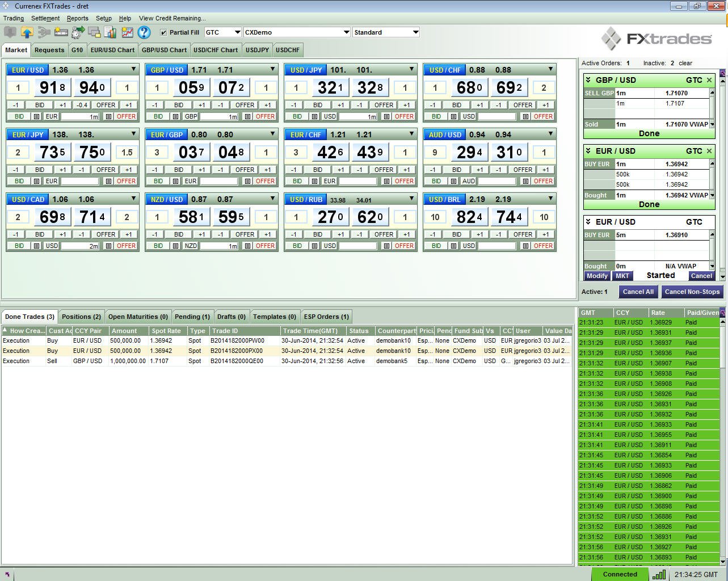Open help via the question mark icon
The image size is (728, 581).
pyautogui.click(x=144, y=32)
